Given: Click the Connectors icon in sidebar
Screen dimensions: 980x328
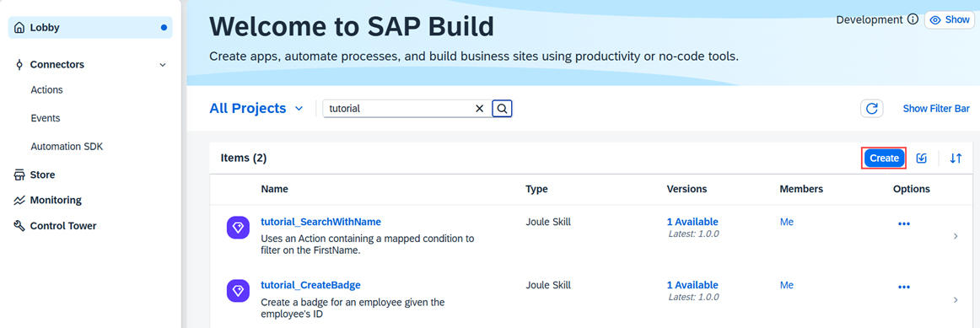Looking at the screenshot, I should point(19,64).
